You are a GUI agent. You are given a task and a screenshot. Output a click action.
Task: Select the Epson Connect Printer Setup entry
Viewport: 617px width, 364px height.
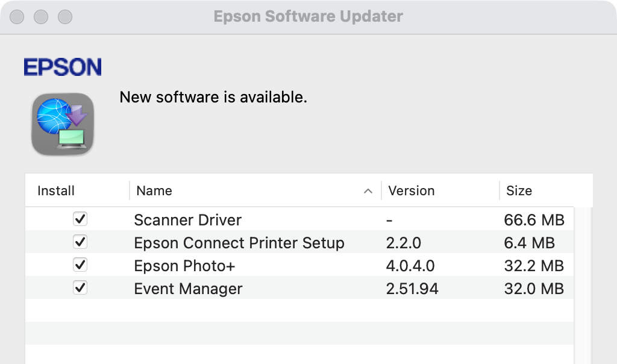click(238, 243)
